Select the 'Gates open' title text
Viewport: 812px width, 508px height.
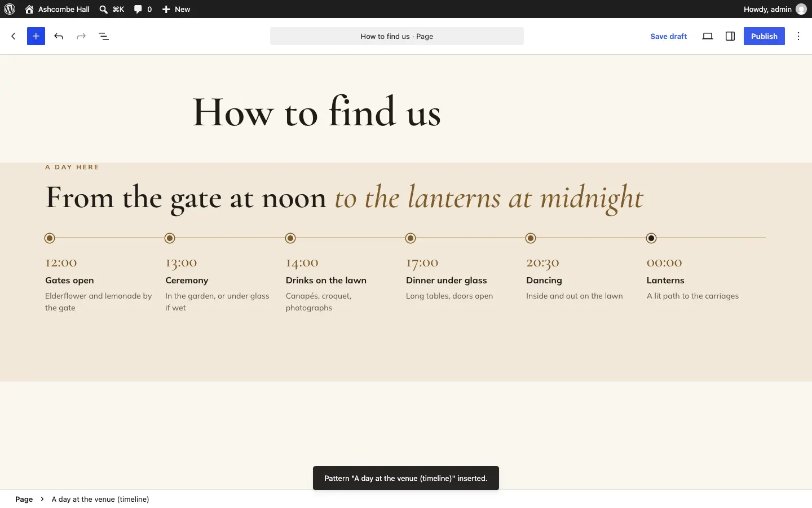pos(69,281)
